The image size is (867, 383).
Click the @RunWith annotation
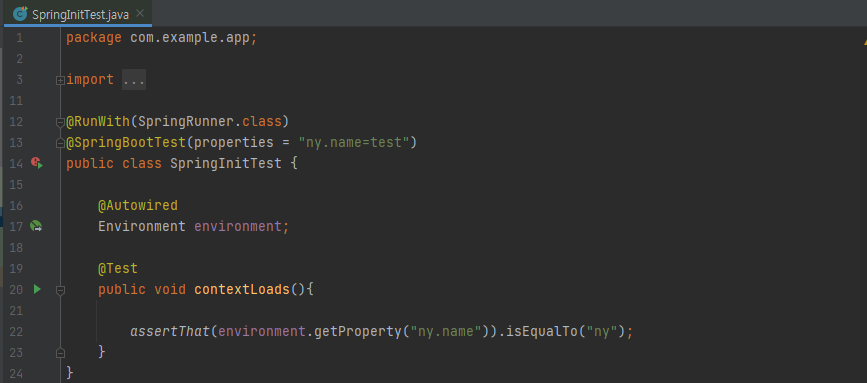pyautogui.click(x=98, y=121)
